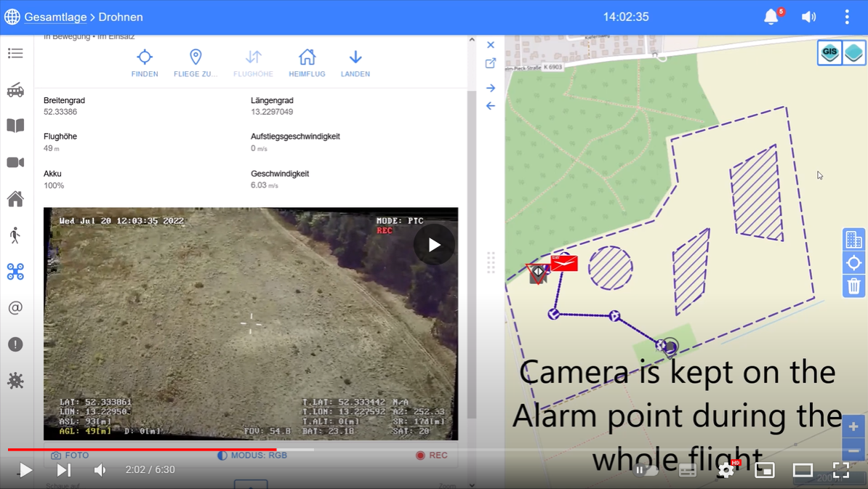Click the red triangle marker on map
Viewport: 868px width, 489px height.
coord(537,273)
